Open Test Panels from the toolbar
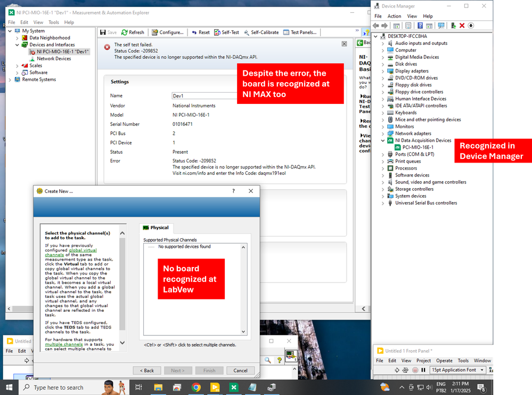Screen dimensions: 532x395 [300, 33]
